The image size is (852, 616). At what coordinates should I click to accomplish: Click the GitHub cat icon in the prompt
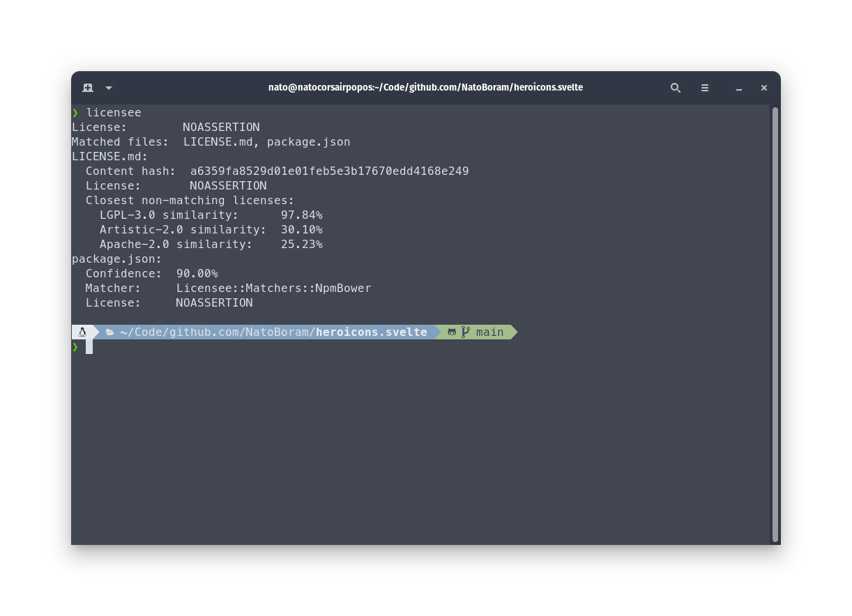point(452,332)
